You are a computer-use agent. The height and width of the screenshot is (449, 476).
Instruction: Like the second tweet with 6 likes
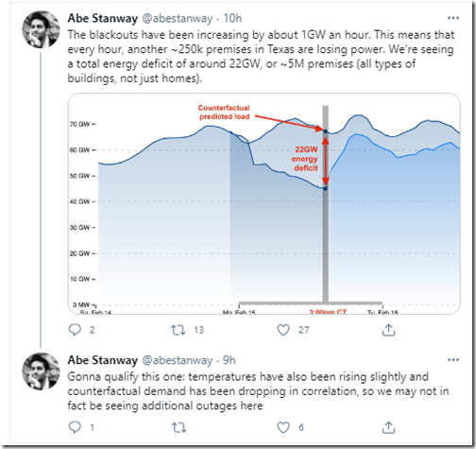(283, 427)
